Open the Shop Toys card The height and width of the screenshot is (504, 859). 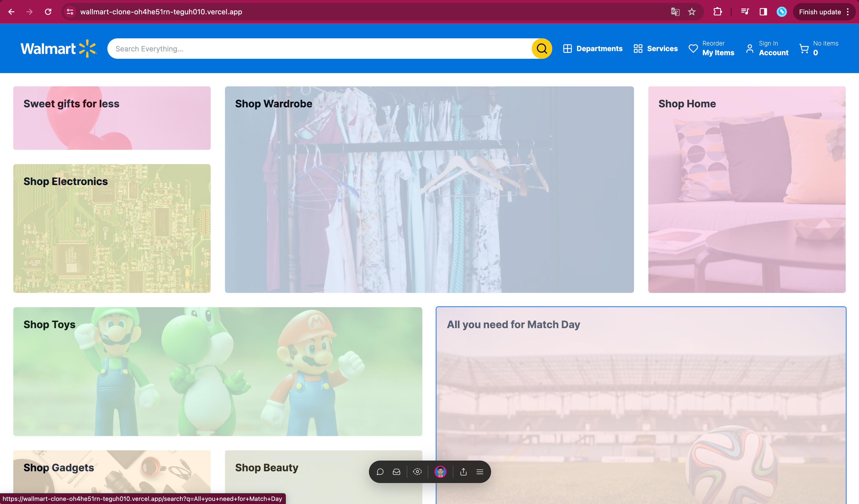(218, 371)
